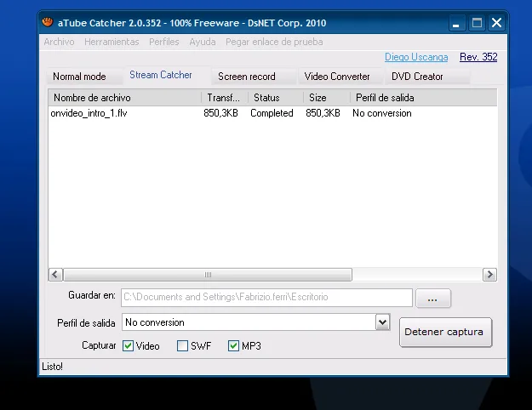Expand the Perfil de salida dropdown arrow
The height and width of the screenshot is (410, 532).
click(x=383, y=322)
